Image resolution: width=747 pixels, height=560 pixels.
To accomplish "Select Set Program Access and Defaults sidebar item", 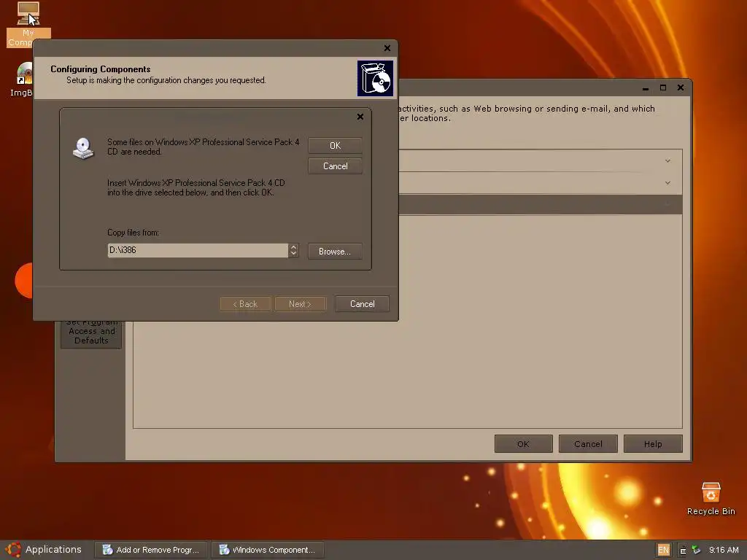I will tap(91, 334).
